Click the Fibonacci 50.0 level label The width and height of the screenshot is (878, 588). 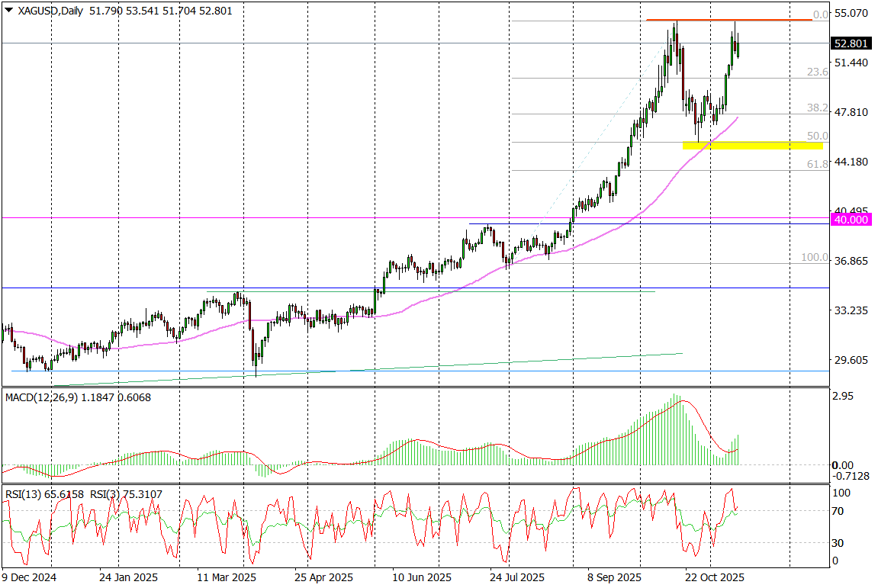point(818,136)
